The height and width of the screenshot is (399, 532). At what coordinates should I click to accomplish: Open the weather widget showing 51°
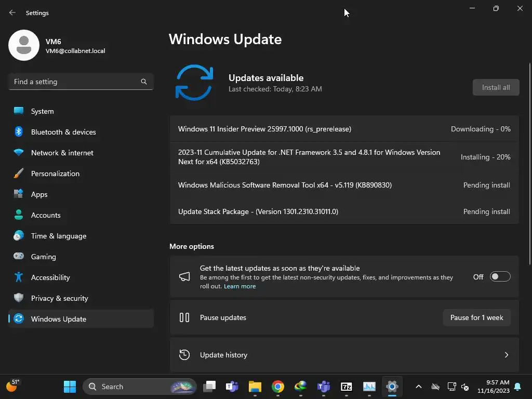[x=13, y=386]
